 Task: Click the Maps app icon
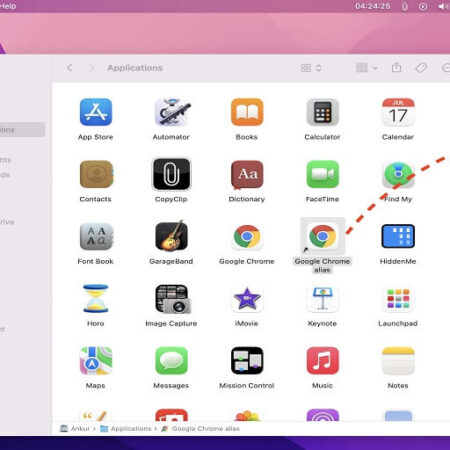pyautogui.click(x=96, y=361)
